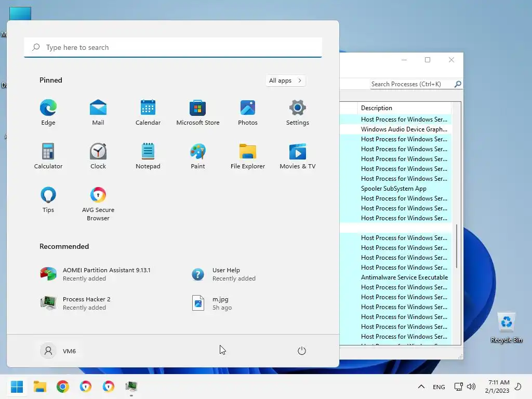532x399 pixels.
Task: Click the search magnifier in Process Hacker
Action: pyautogui.click(x=458, y=84)
